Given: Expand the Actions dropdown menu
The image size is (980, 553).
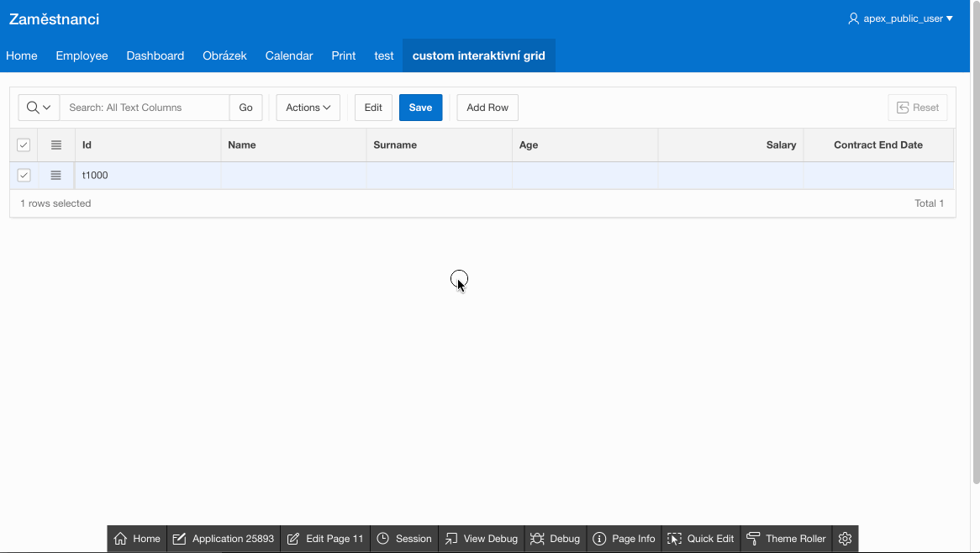Looking at the screenshot, I should click(308, 108).
